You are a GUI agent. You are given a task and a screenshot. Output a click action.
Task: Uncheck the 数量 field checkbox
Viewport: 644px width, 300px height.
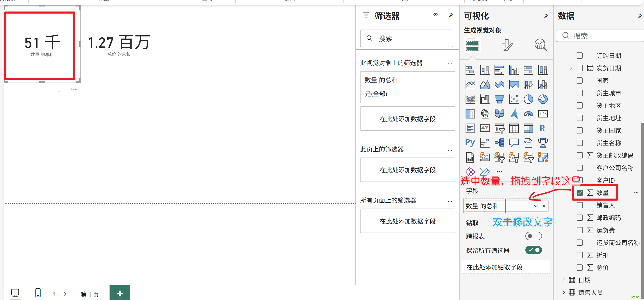pyautogui.click(x=580, y=193)
